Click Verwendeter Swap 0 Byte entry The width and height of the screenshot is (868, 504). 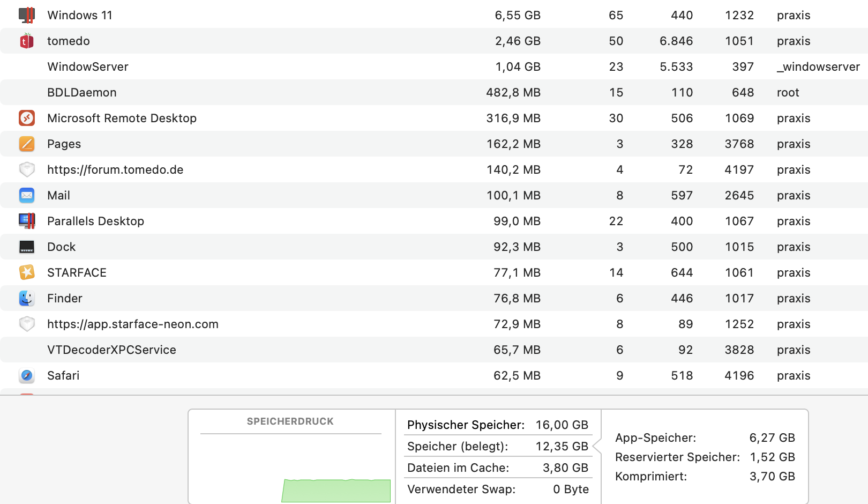coord(498,489)
